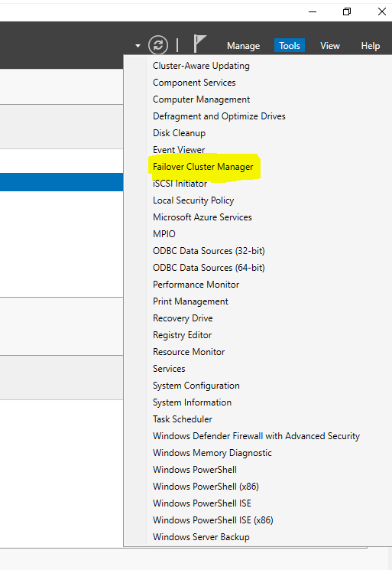Open Cluster-Aware Updating
This screenshot has width=392, height=570.
201,66
